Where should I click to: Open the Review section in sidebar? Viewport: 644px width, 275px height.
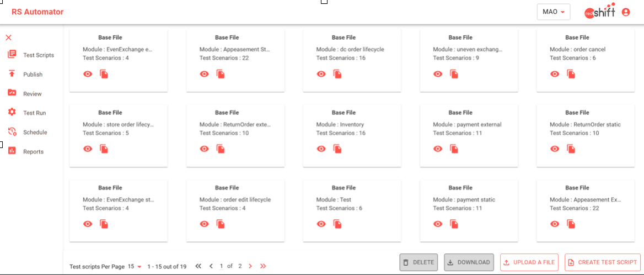click(33, 94)
